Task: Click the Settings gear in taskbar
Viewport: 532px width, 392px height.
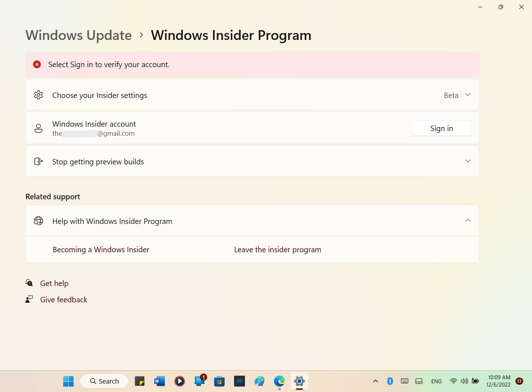Action: [x=299, y=381]
